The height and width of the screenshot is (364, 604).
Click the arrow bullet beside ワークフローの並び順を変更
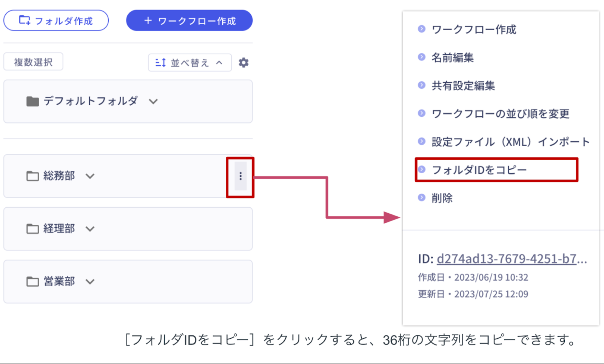[x=422, y=113]
